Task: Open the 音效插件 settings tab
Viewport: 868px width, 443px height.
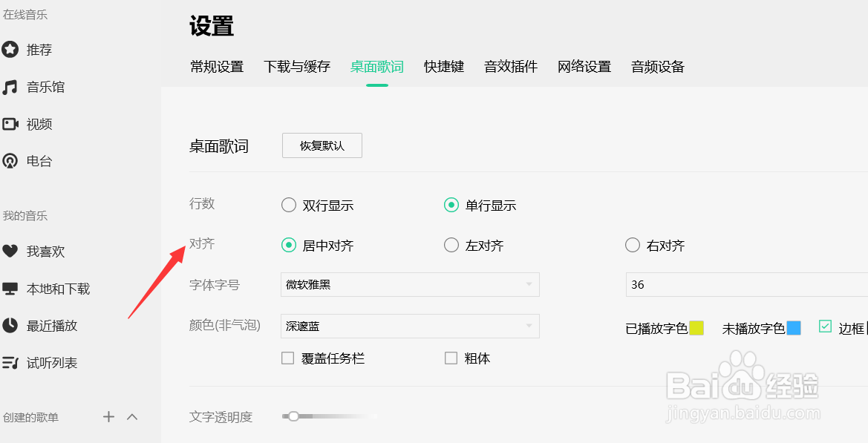Action: 510,66
